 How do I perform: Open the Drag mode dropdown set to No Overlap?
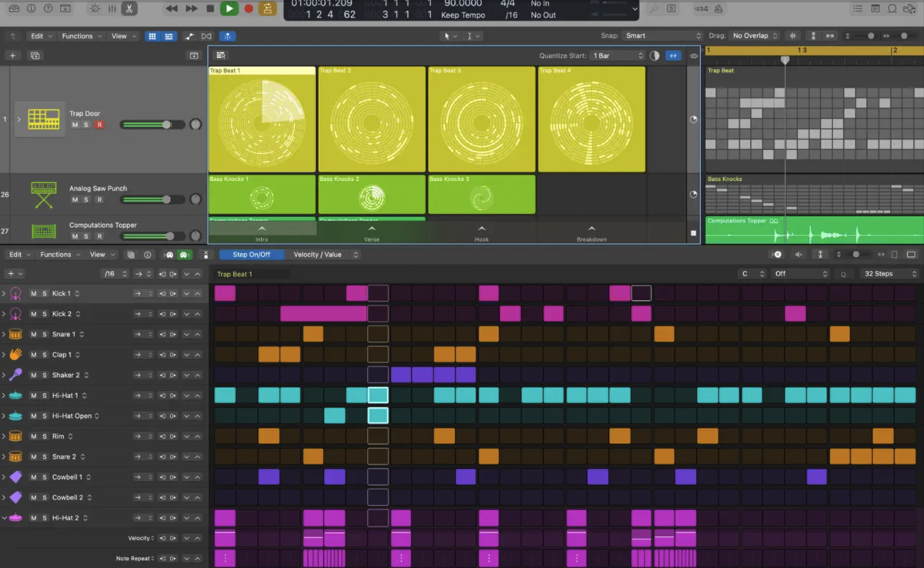click(x=755, y=36)
